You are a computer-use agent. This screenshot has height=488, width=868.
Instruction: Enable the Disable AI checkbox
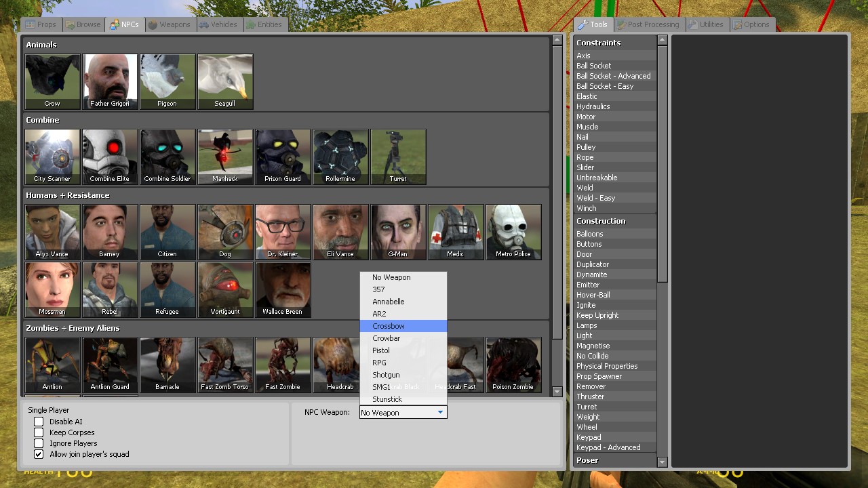tap(39, 422)
